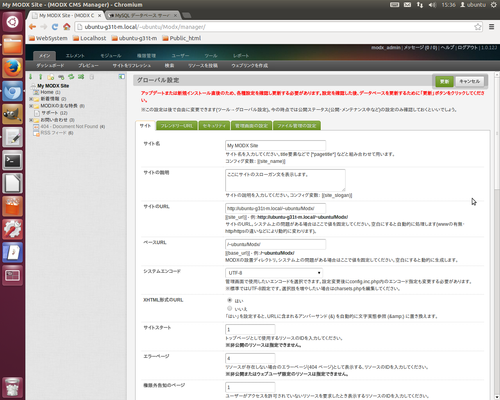Click the Chromium icon in the launcher
The height and width of the screenshot is (400, 500).
[x=13, y=91]
